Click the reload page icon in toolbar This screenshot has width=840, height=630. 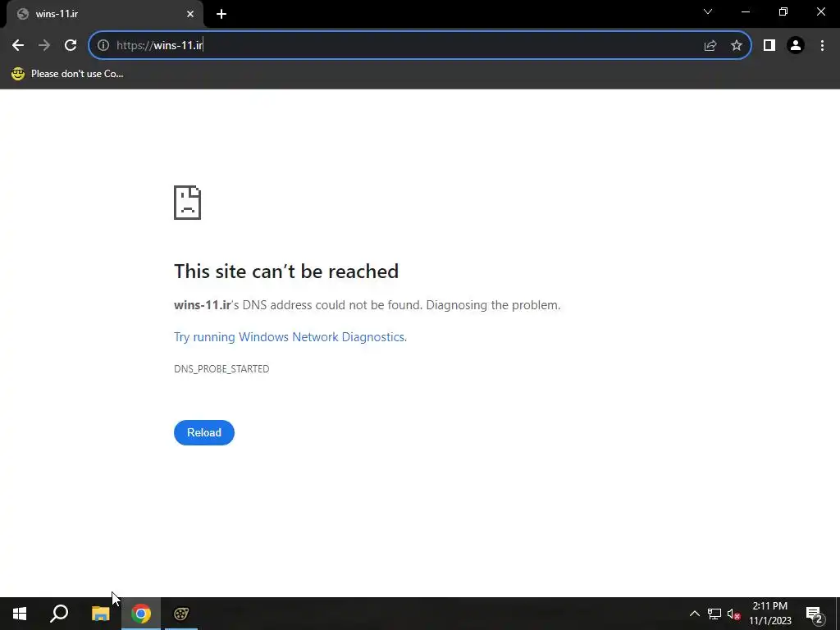tap(71, 46)
